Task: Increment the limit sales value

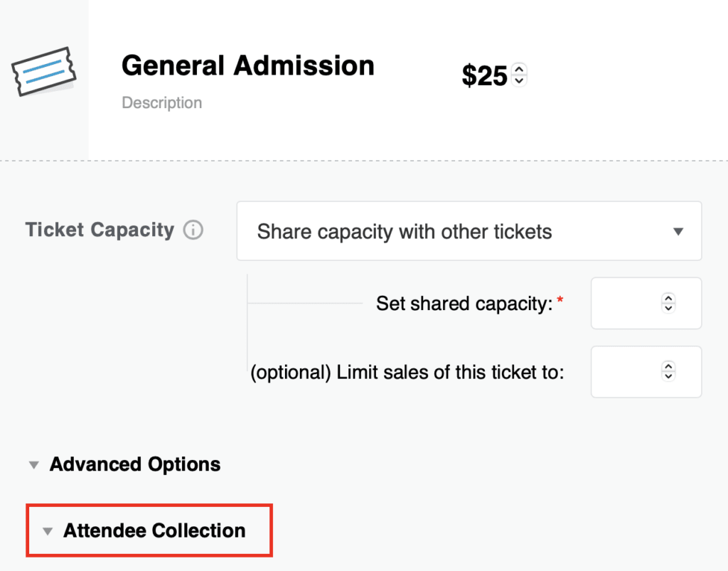Action: 668,366
